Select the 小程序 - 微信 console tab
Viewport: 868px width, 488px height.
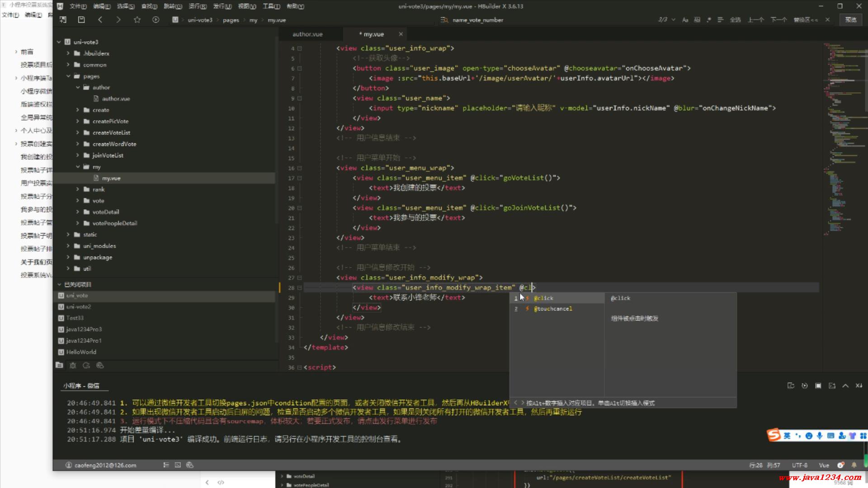81,385
